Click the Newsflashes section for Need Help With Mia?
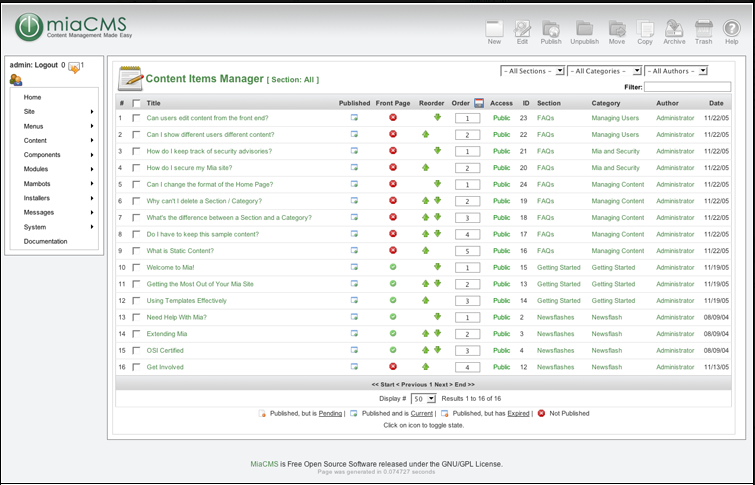Image resolution: width=755 pixels, height=485 pixels. (556, 317)
